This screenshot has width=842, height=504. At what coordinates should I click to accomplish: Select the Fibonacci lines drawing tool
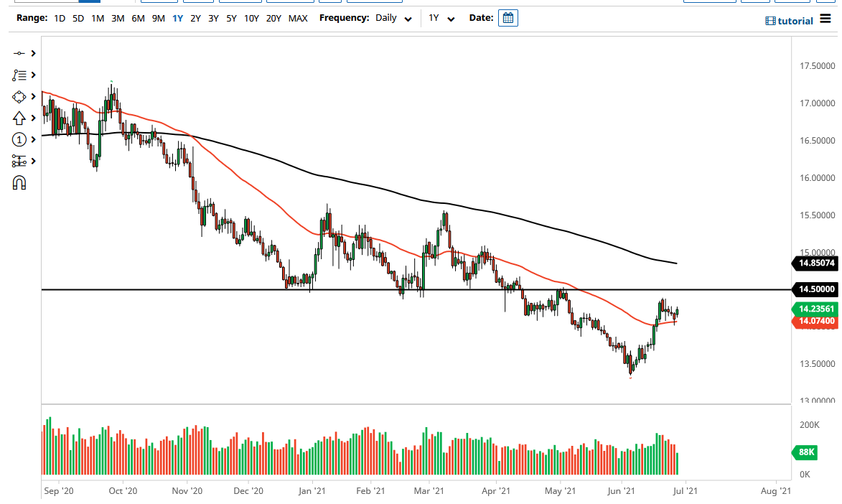click(19, 75)
